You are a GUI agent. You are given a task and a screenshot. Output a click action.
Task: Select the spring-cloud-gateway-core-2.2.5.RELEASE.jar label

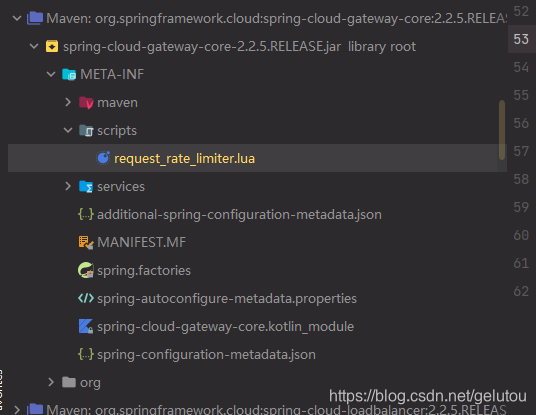coord(202,46)
